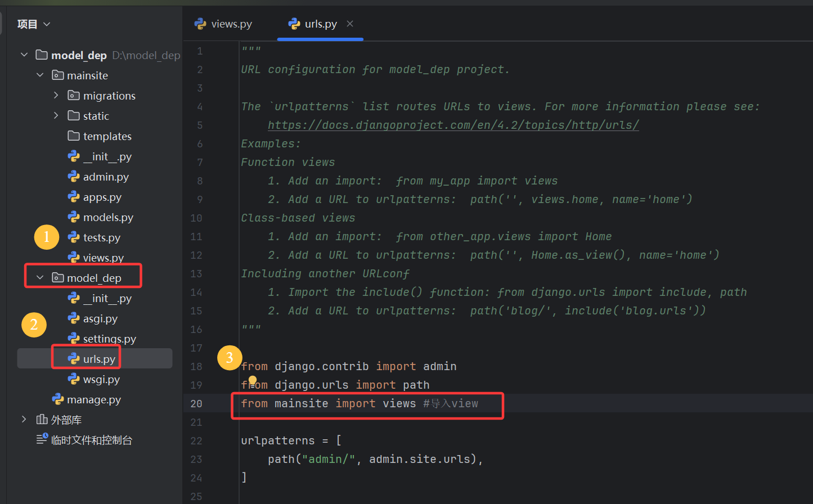Viewport: 813px width, 504px height.
Task: Collapse the mainsite folder
Action: pos(40,75)
